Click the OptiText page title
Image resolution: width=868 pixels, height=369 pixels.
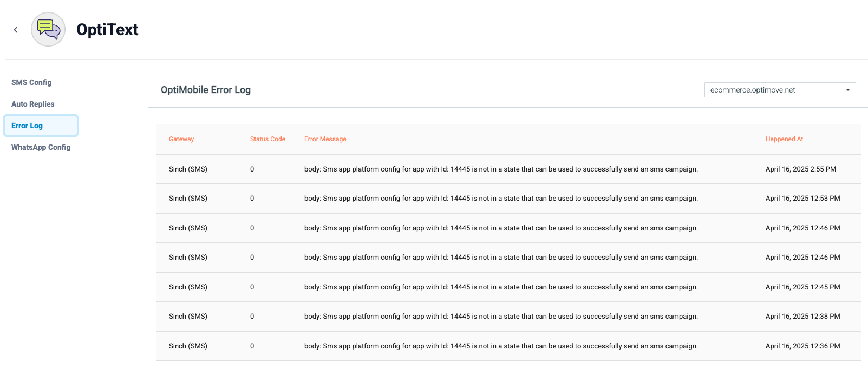tap(107, 29)
